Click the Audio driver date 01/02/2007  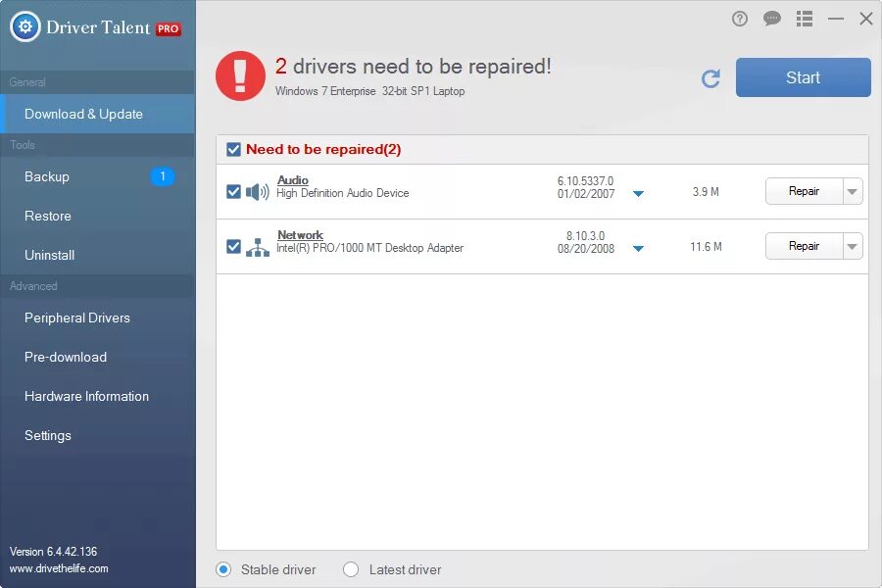point(586,194)
